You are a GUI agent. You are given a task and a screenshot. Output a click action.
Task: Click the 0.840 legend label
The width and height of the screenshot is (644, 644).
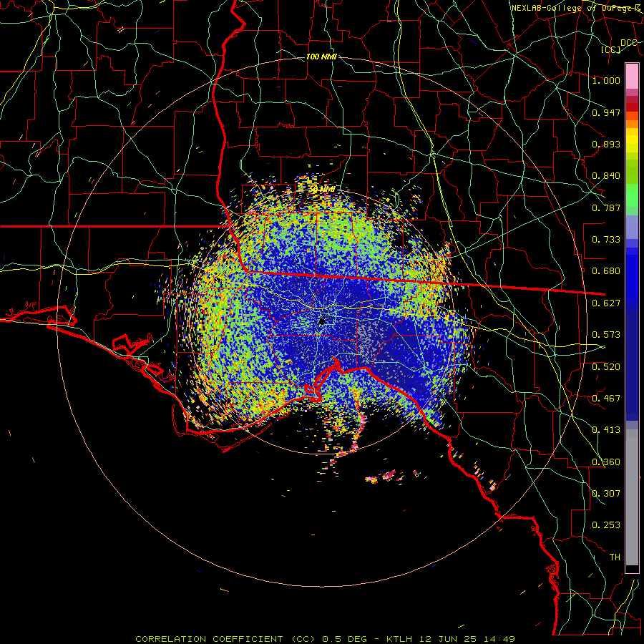(x=606, y=176)
